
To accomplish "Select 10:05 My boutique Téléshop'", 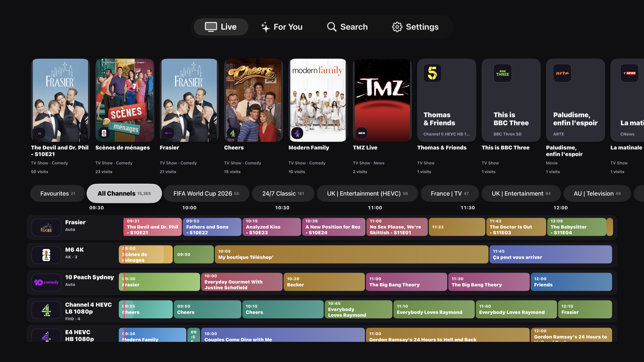I will pyautogui.click(x=352, y=254).
